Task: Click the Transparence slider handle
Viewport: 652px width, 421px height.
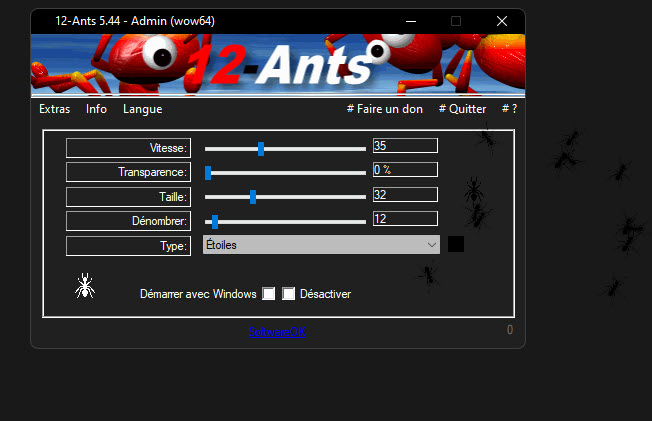Action: coord(208,172)
